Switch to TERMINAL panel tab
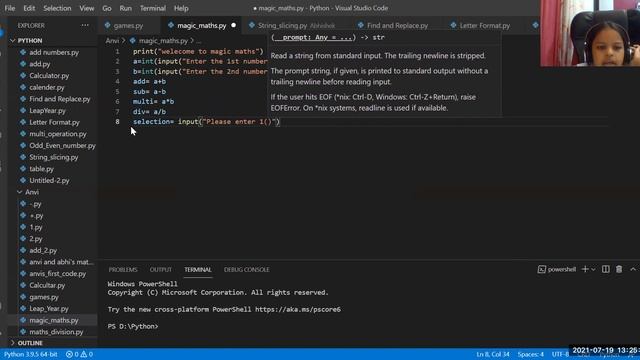 (x=198, y=269)
